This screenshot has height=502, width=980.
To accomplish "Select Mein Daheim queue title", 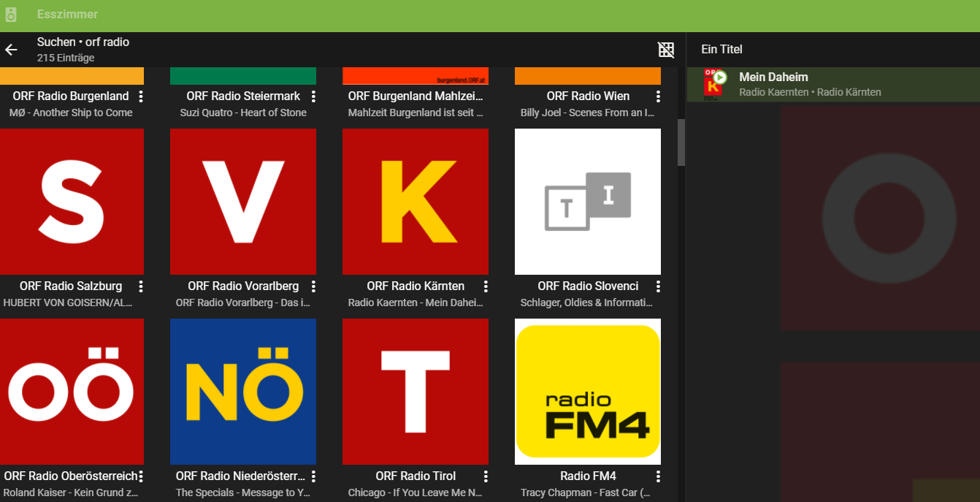I will 773,77.
